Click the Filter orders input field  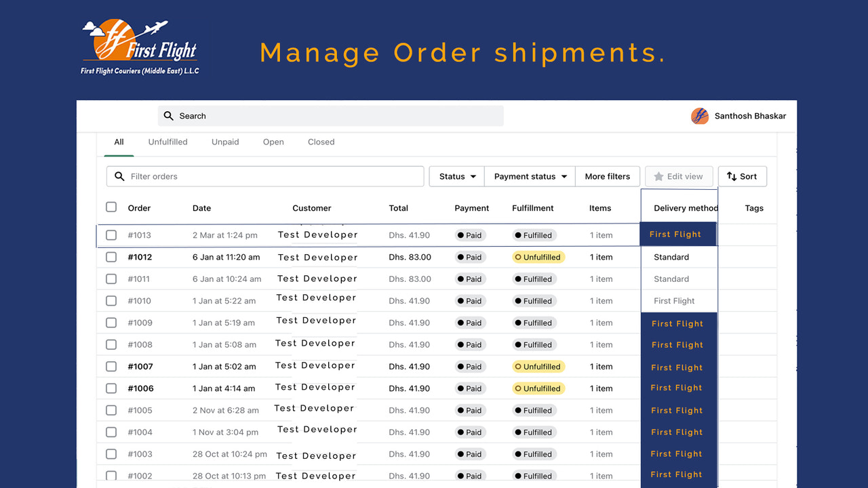(x=264, y=176)
